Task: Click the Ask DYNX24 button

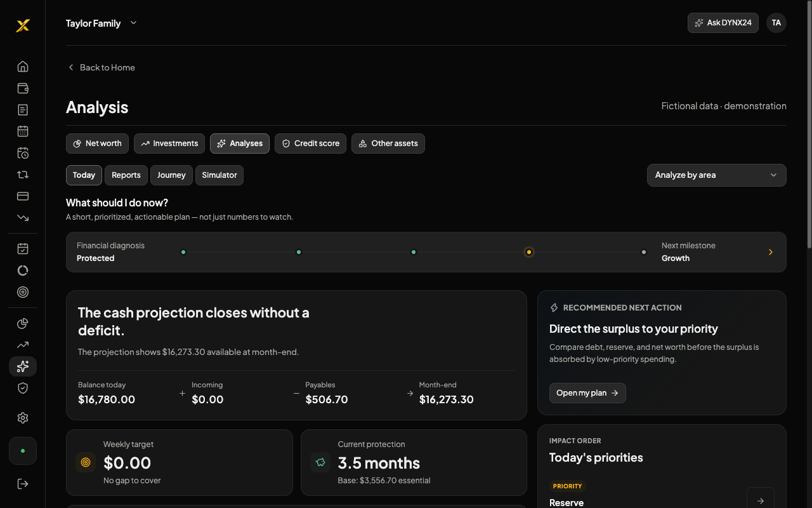Action: 723,23
